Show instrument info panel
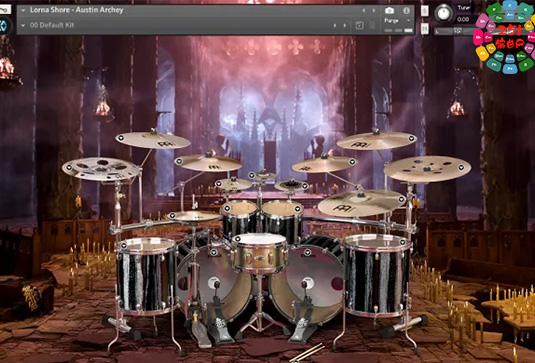 [x=406, y=11]
